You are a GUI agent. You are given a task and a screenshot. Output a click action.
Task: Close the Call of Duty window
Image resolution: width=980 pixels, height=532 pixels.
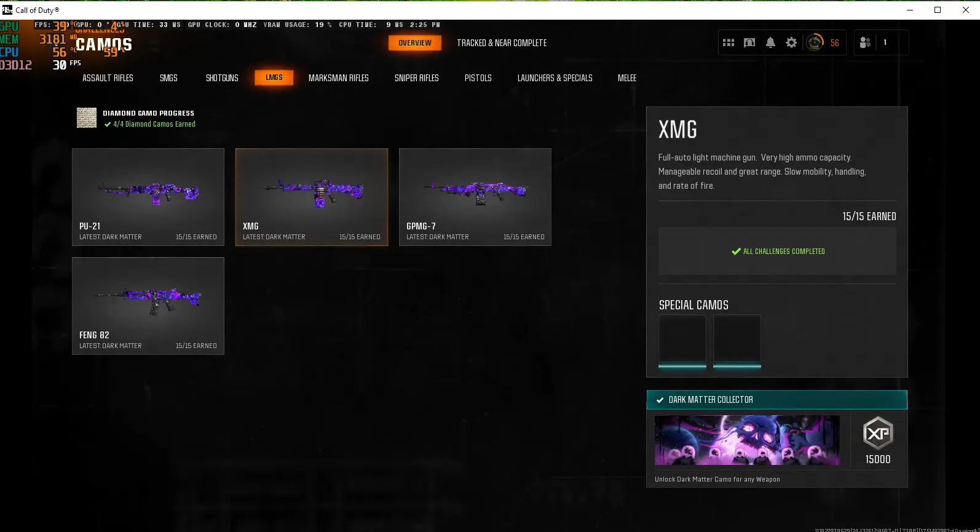(966, 10)
